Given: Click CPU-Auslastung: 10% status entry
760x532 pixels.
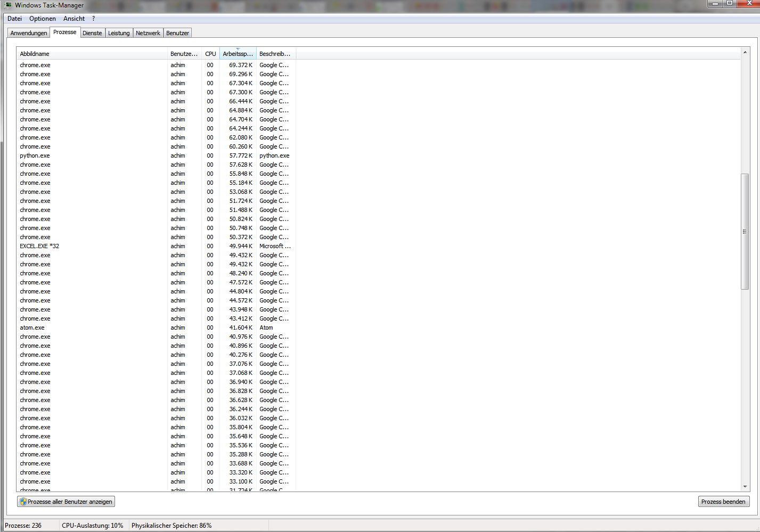Looking at the screenshot, I should pos(93,526).
